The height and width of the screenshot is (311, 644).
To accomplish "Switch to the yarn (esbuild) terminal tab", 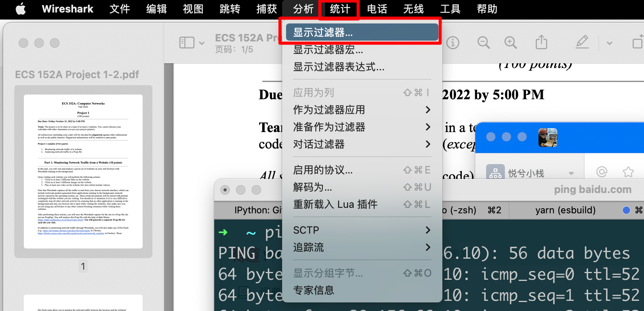I will [x=565, y=210].
